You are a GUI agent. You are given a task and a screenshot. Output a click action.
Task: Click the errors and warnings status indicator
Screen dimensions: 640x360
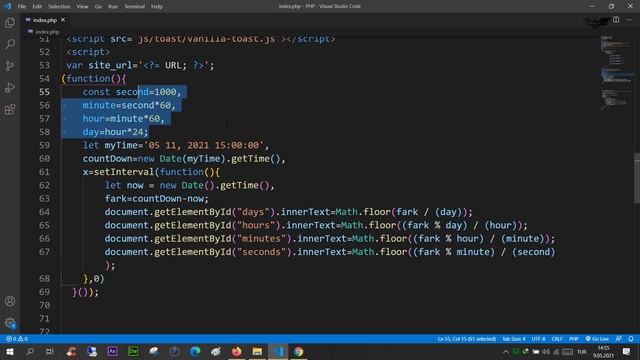(x=17, y=339)
